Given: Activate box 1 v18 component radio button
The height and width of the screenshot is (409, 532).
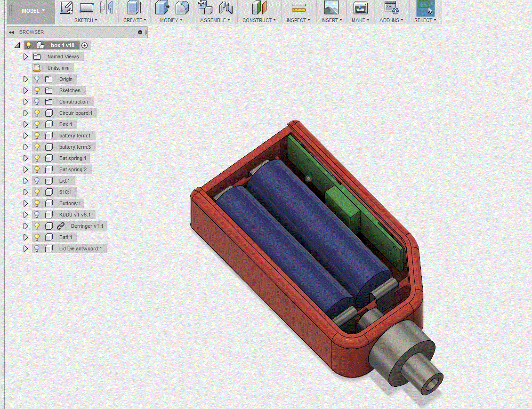Looking at the screenshot, I should click(x=84, y=46).
